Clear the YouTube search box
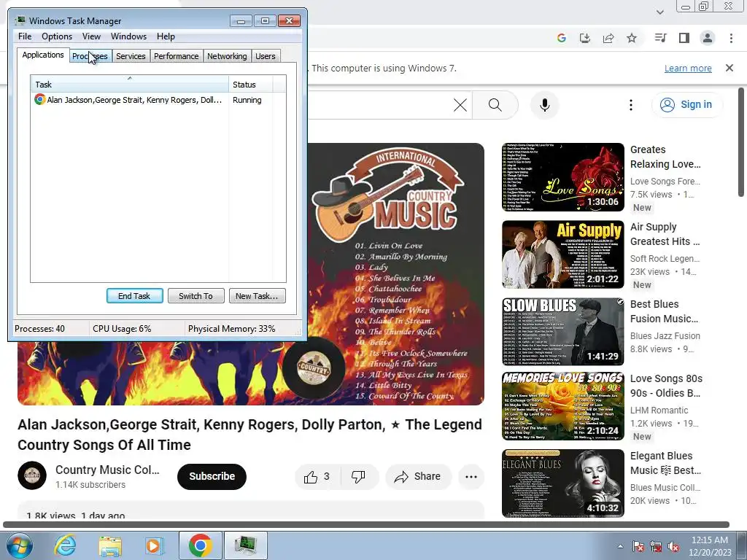The height and width of the screenshot is (560, 747). coord(460,105)
